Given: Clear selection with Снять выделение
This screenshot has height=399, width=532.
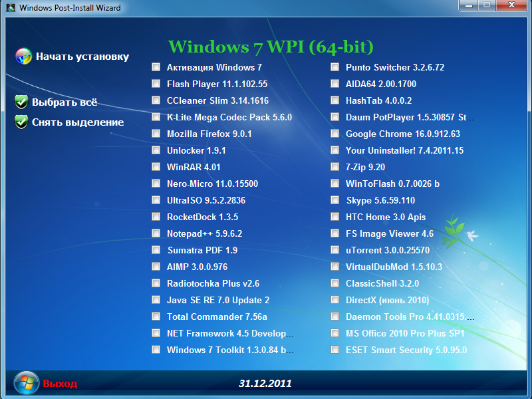Looking at the screenshot, I should (x=78, y=122).
